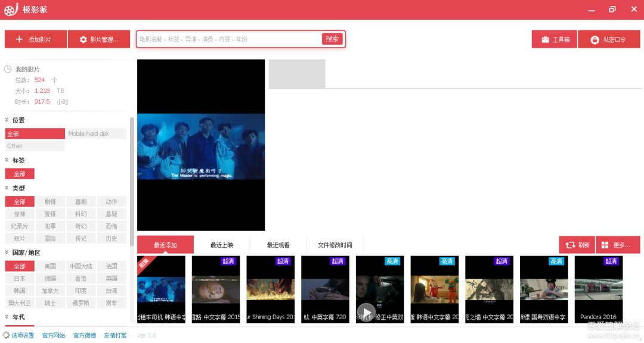Collapse the 标签 section
Image resolution: width=644 pixels, height=343 pixels.
pos(7,160)
